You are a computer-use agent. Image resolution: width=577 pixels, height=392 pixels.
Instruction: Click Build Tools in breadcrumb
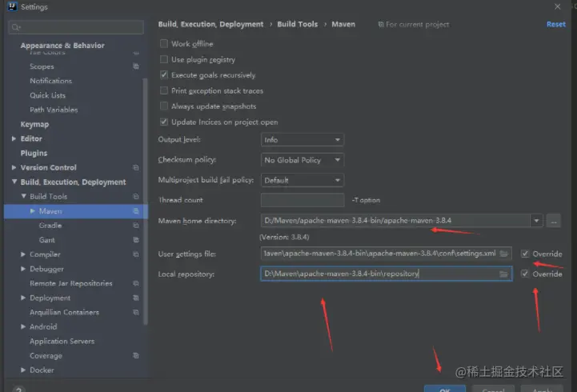click(x=298, y=24)
